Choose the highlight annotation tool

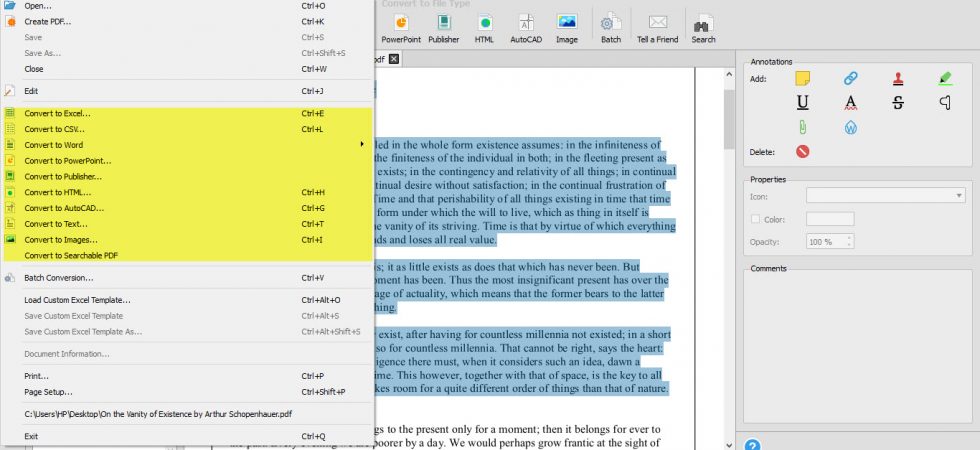(x=945, y=78)
